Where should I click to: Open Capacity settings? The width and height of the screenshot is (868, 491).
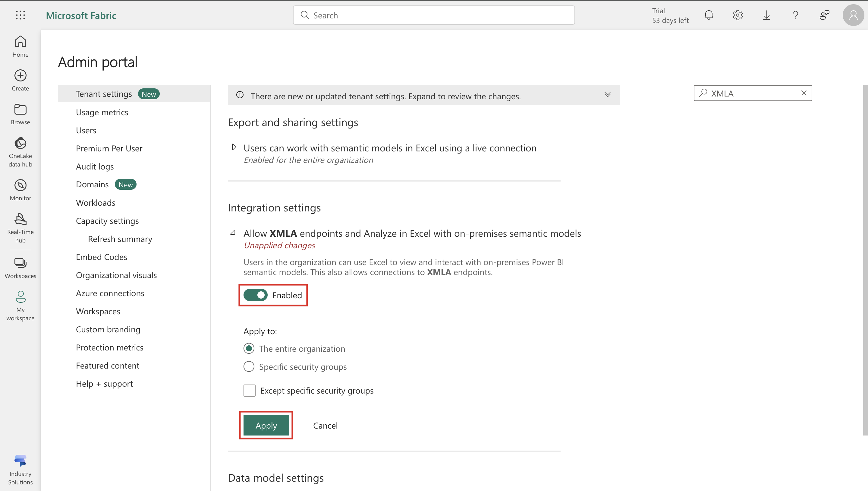pyautogui.click(x=107, y=221)
